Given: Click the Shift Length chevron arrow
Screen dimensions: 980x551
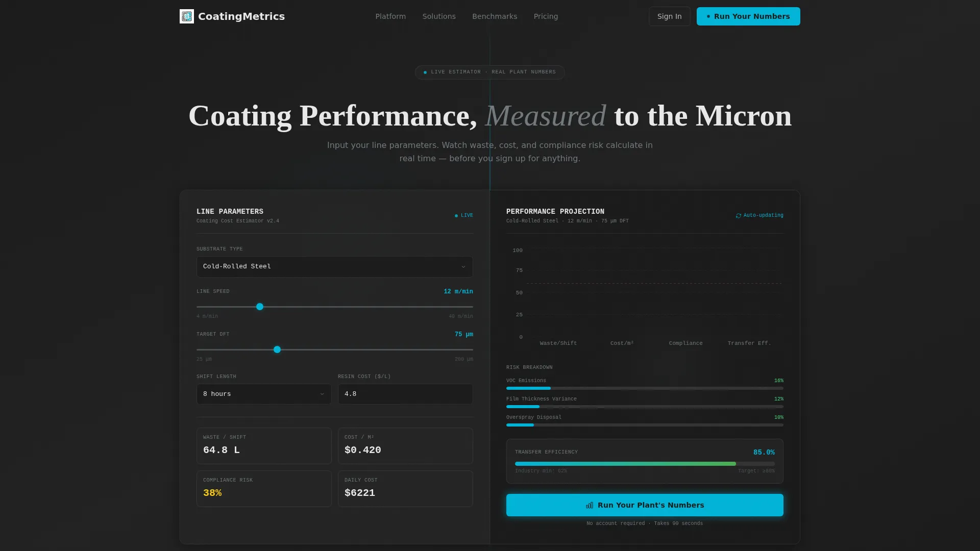Looking at the screenshot, I should [322, 394].
